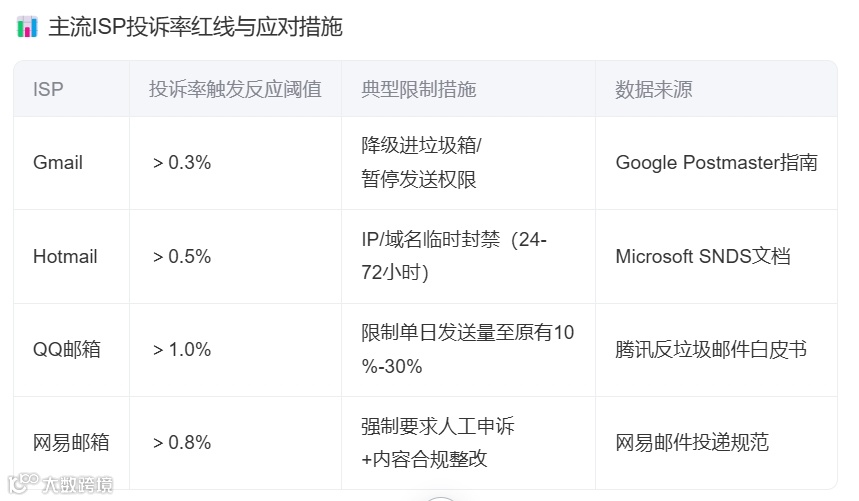Click the 腾讯反垃圾邮件白皮书 source text
The height and width of the screenshot is (501, 859).
point(711,349)
